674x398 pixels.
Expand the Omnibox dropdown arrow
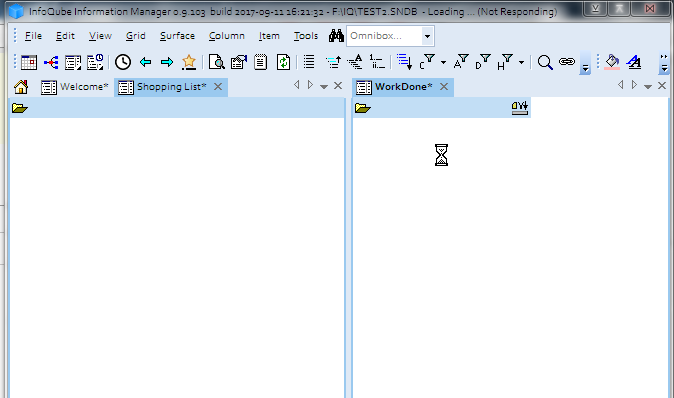coord(427,36)
